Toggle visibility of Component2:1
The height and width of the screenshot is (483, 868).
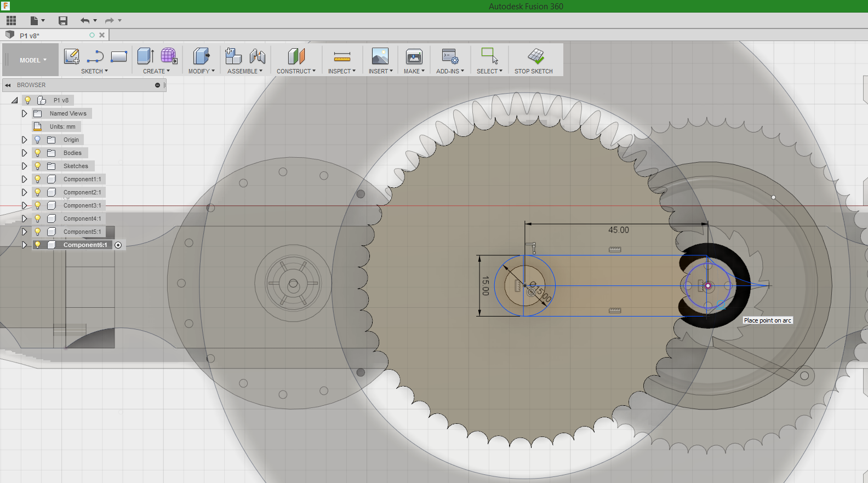(37, 192)
